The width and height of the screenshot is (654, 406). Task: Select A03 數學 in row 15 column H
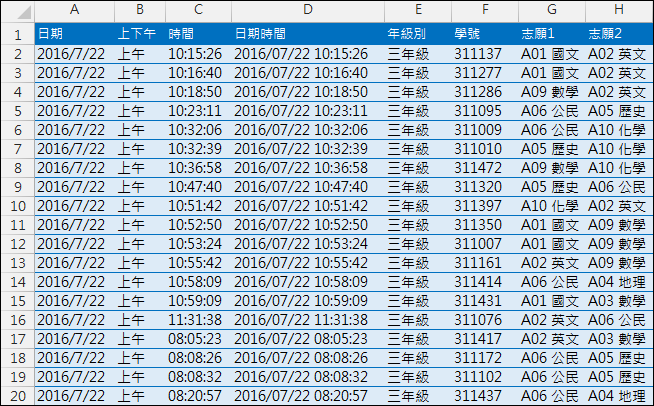pos(619,301)
